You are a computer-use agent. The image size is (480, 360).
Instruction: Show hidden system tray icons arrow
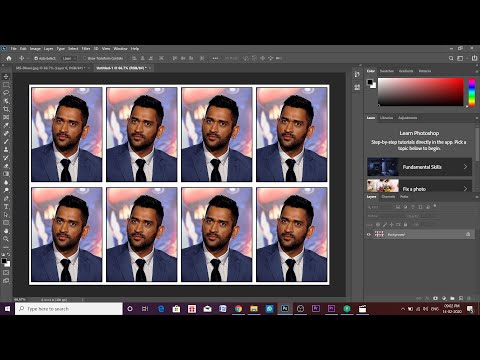click(x=403, y=309)
